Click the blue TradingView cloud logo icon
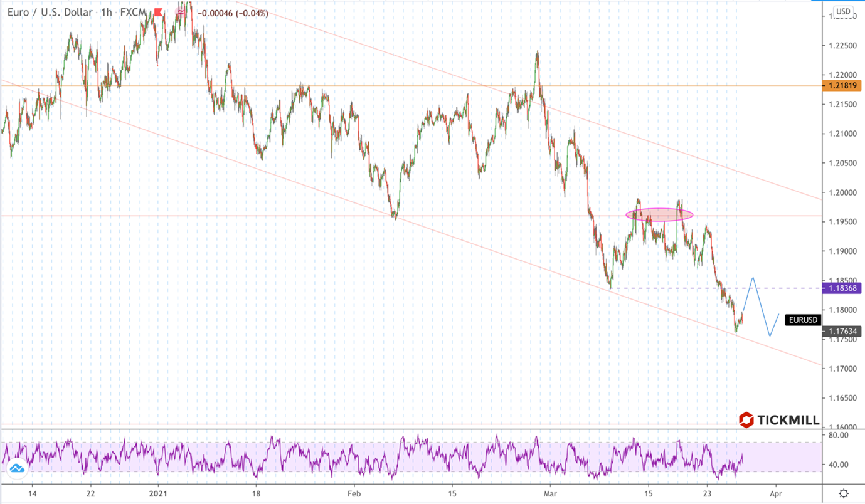 coord(17,468)
